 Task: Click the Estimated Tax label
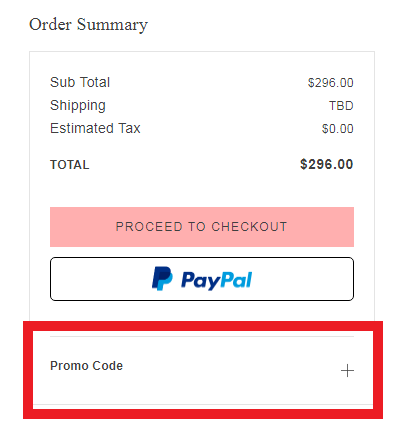click(x=95, y=128)
